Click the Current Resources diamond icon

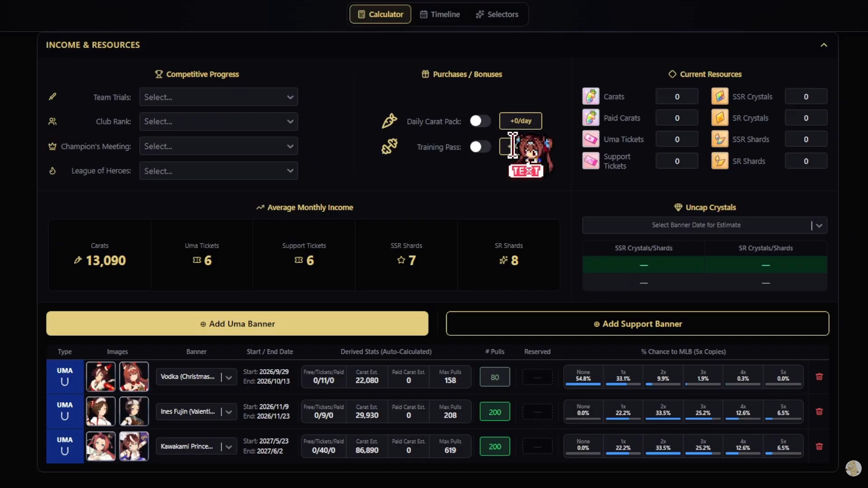672,74
